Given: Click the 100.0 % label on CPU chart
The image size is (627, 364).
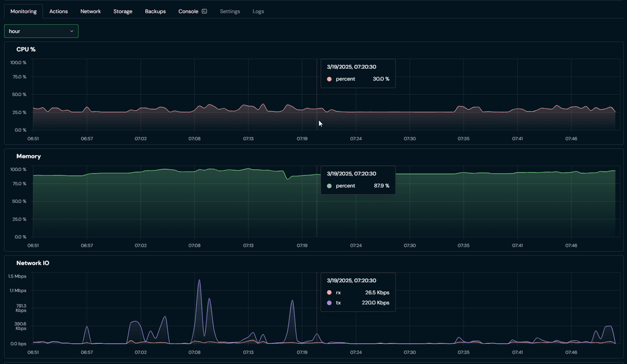Looking at the screenshot, I should pyautogui.click(x=18, y=63).
